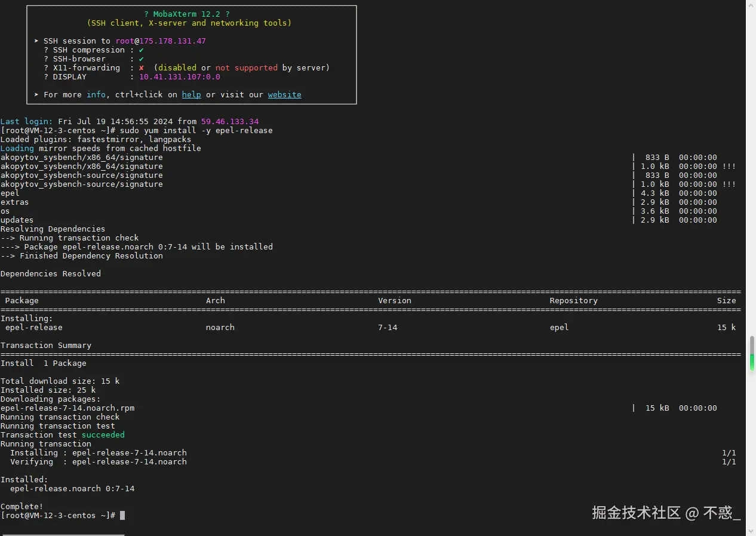
Task: Click the 'Transaction Summary' heading
Action: click(x=46, y=345)
